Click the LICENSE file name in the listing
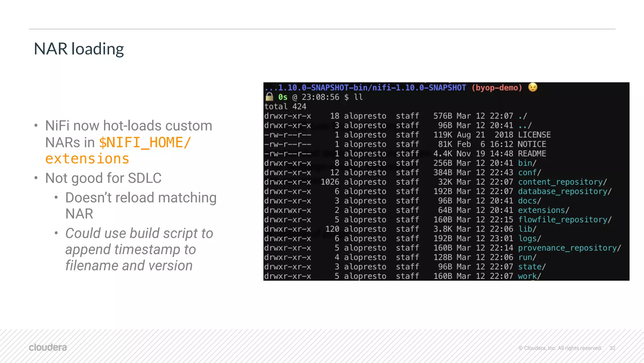This screenshot has height=363, width=644. coord(535,135)
